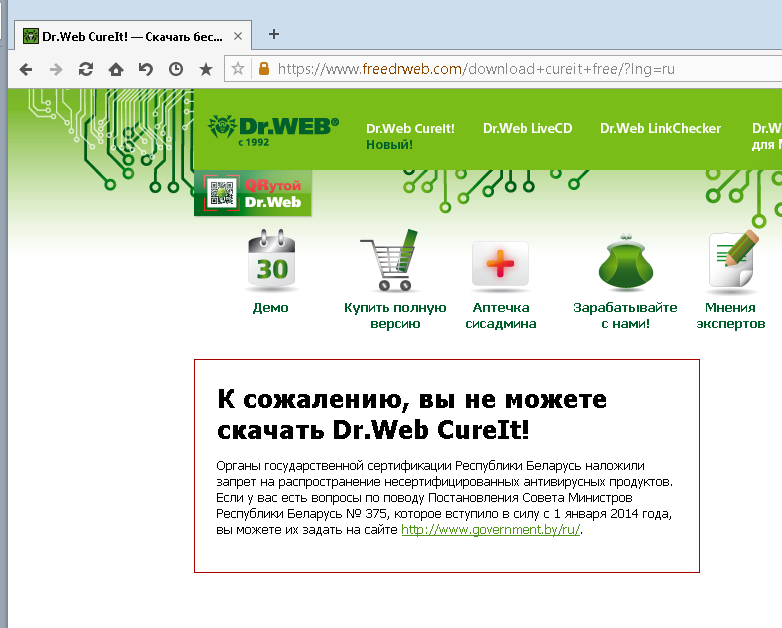Viewport: 782px width, 628px height.
Task: Close the Dr.Web CureIt! tab
Action: (x=238, y=36)
